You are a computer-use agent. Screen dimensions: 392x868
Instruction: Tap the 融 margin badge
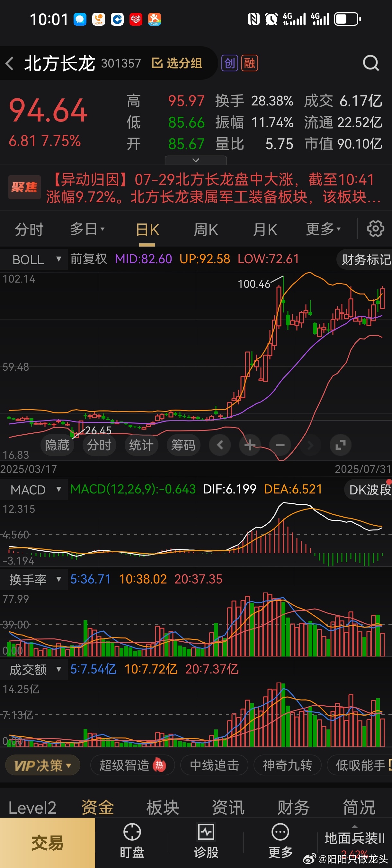click(250, 63)
